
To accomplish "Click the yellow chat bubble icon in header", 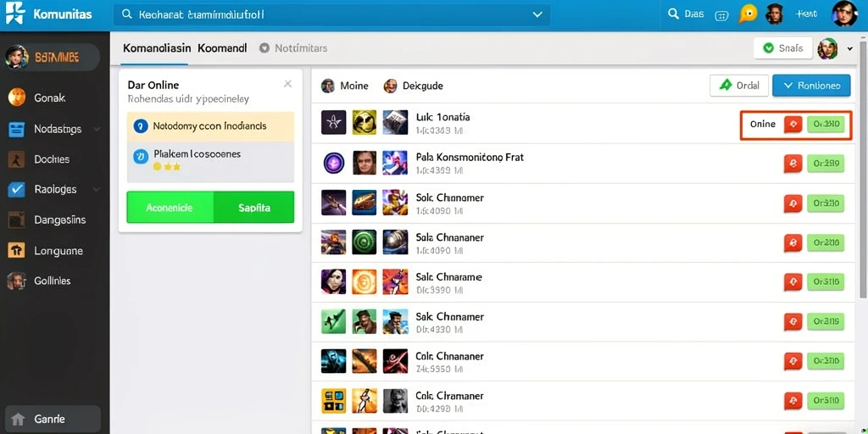I will (x=748, y=14).
